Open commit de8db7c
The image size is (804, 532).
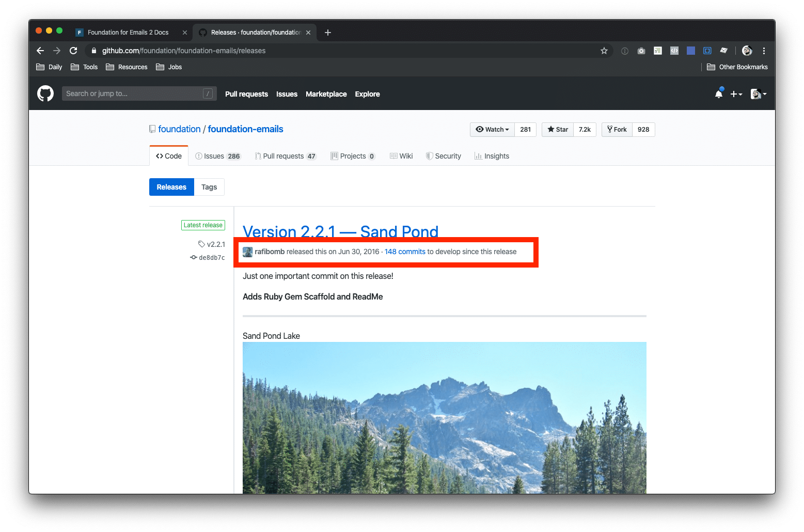tap(208, 257)
